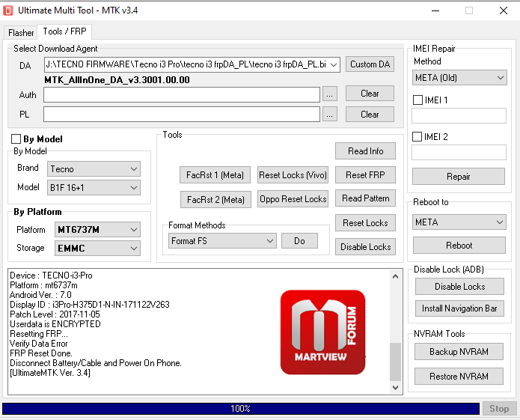520x420 pixels.
Task: Click log line 'Device : TECNO-i3-Pro'
Action: (x=51, y=276)
